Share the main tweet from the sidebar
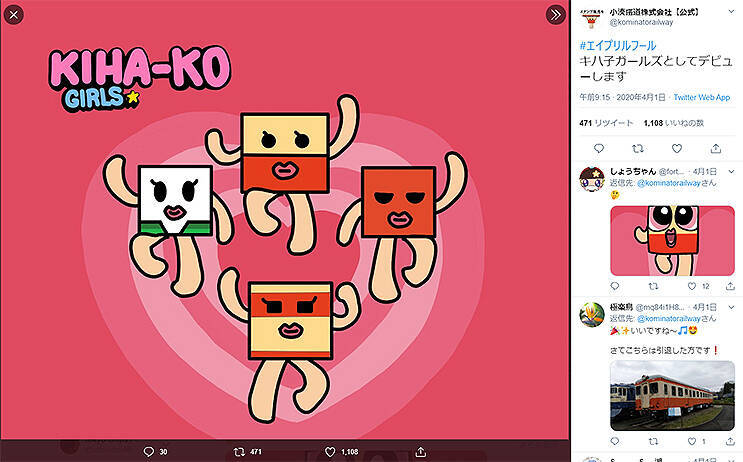The width and height of the screenshot is (743, 462). [x=715, y=148]
